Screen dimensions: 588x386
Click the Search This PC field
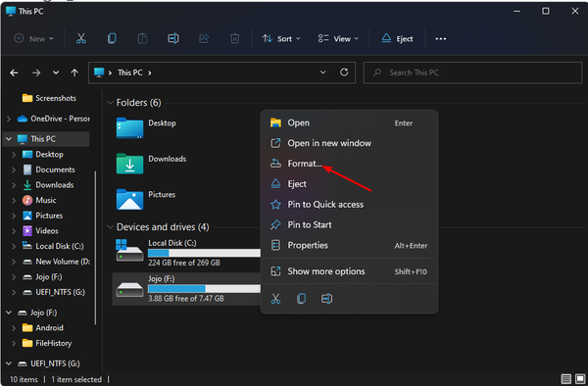472,72
